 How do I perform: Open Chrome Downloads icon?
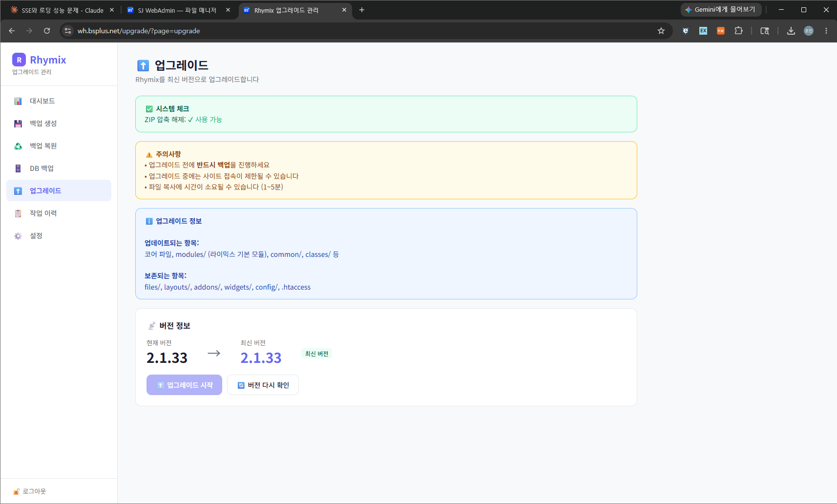791,31
